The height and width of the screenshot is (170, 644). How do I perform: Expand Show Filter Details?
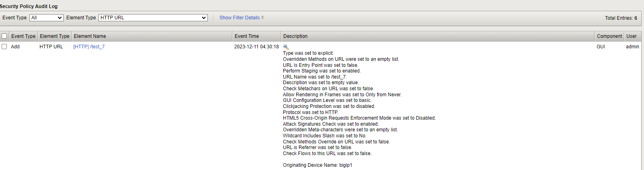point(241,18)
